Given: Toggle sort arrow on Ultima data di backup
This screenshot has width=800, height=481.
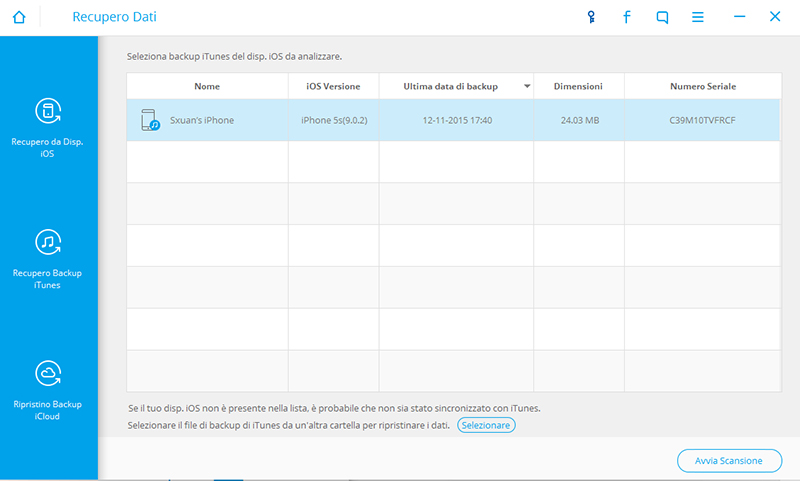Looking at the screenshot, I should (527, 87).
